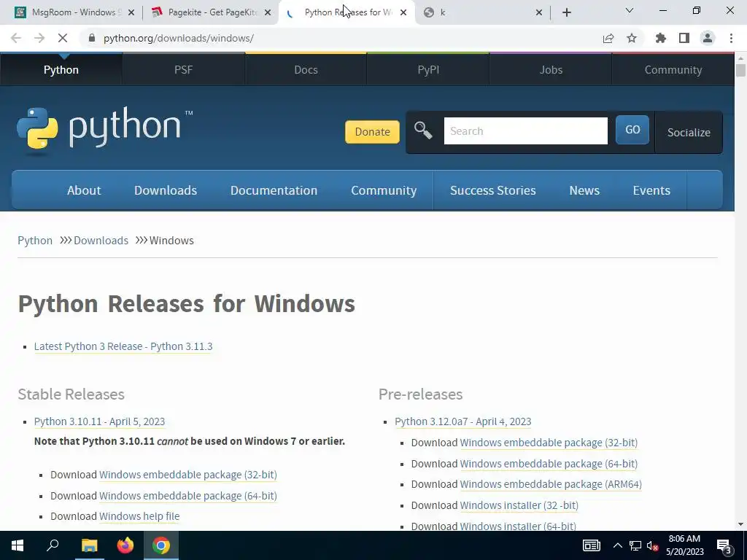The image size is (747, 560).
Task: Open the Downloads navigation menu
Action: 166,190
